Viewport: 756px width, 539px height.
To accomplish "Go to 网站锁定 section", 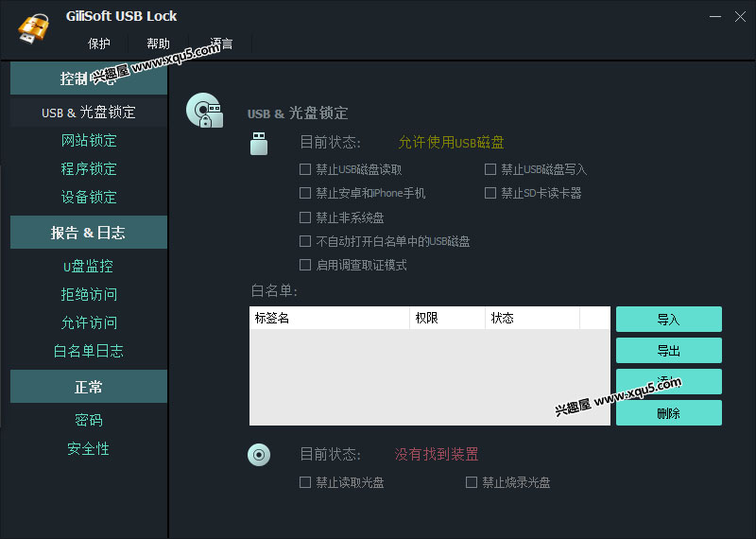I will (89, 140).
